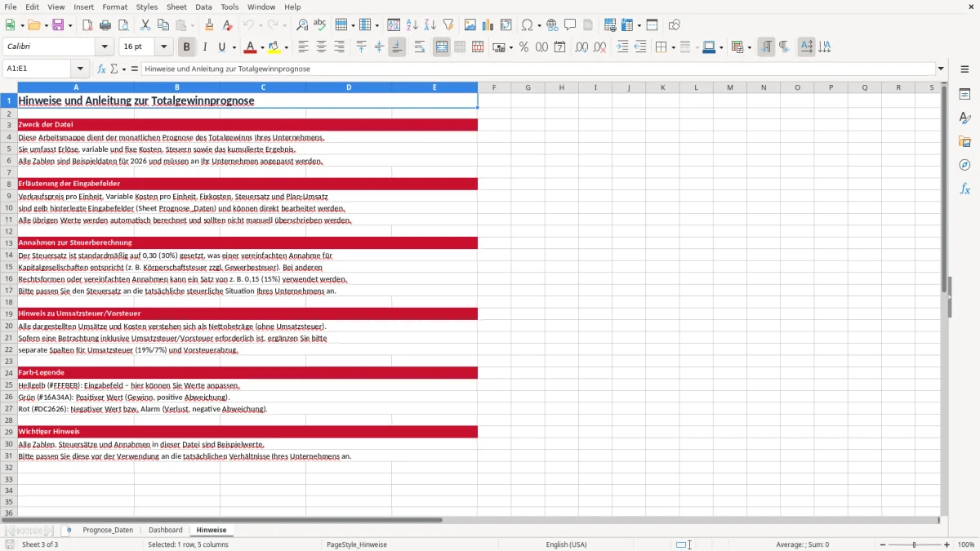Apply Percent number format
Image resolution: width=980 pixels, height=551 pixels.
[524, 47]
